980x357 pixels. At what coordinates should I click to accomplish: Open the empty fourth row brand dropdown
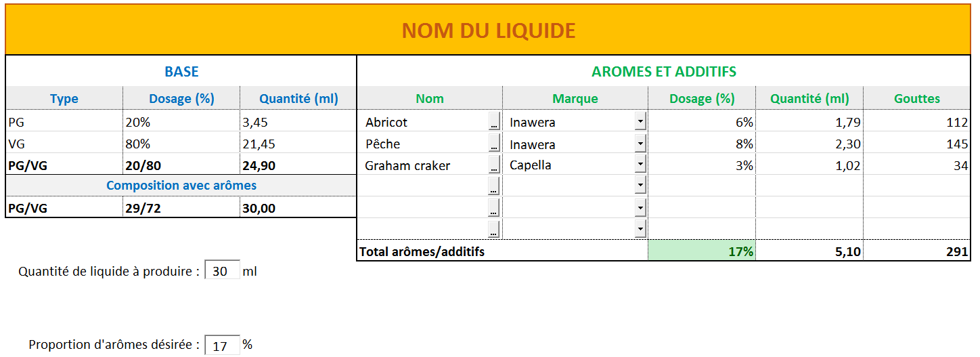pos(640,186)
